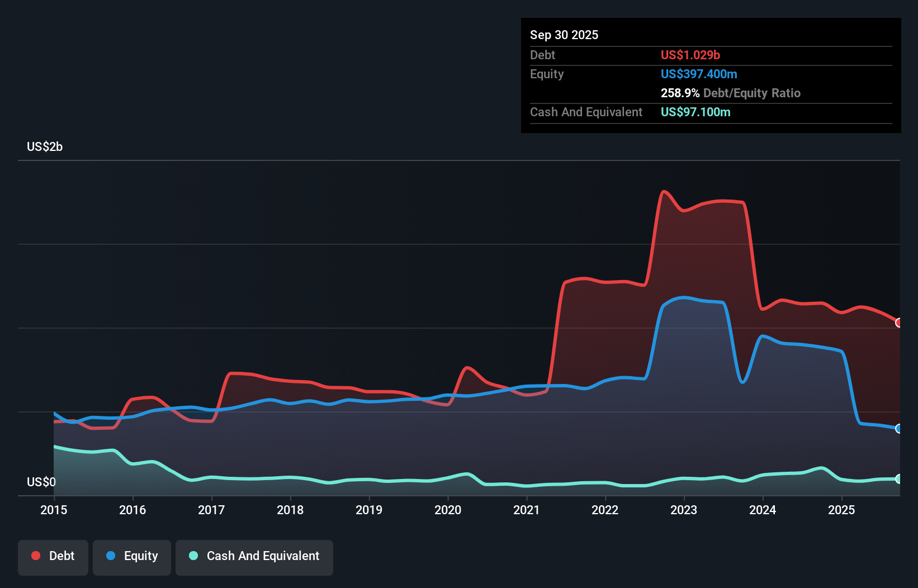Screen dimensions: 918x588
Task: Select the blue Equity endpoint marker on chart
Action: pyautogui.click(x=898, y=429)
